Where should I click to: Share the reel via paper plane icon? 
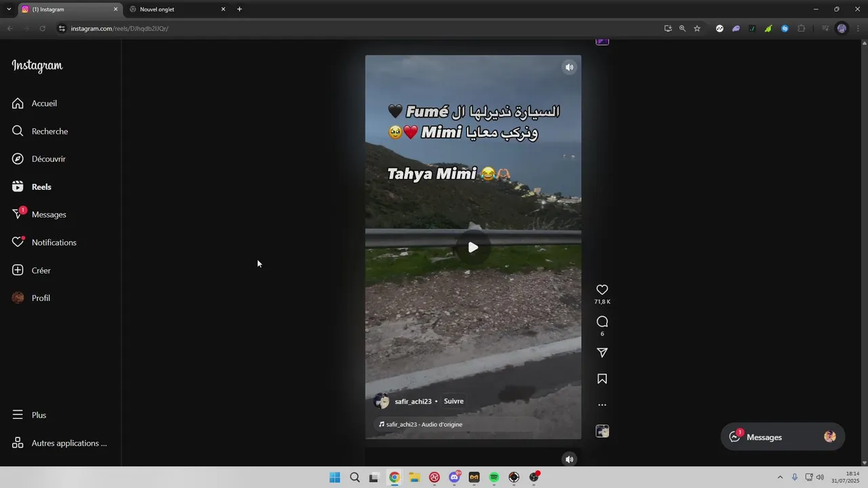pos(602,353)
